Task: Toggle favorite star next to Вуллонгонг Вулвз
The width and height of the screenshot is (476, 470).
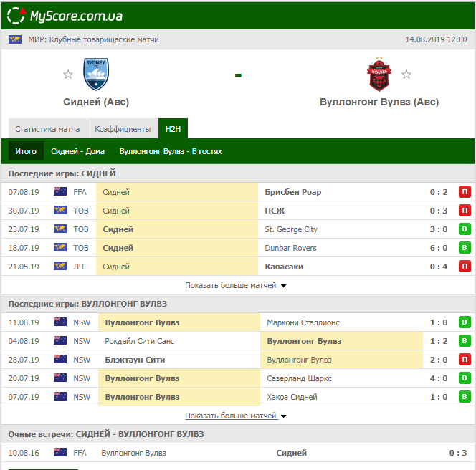Action: click(x=406, y=75)
